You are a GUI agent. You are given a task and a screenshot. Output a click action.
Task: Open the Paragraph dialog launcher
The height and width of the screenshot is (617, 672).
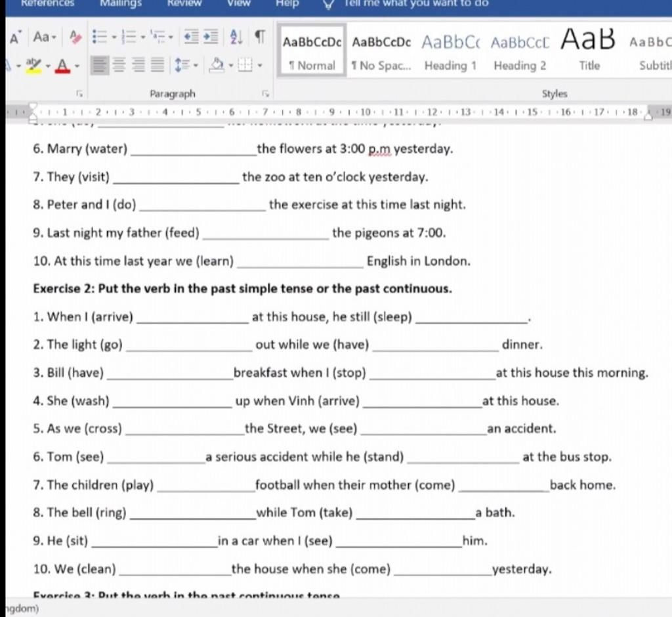coord(266,93)
